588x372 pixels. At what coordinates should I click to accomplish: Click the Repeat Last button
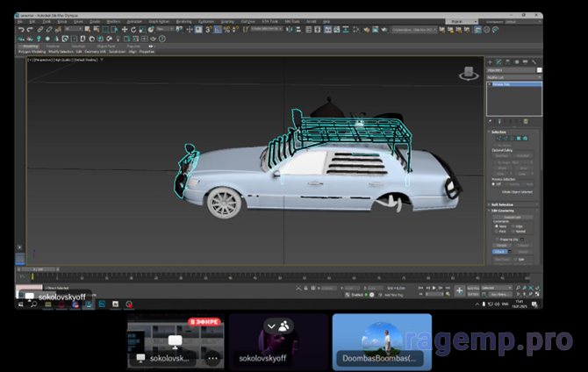coord(513,217)
